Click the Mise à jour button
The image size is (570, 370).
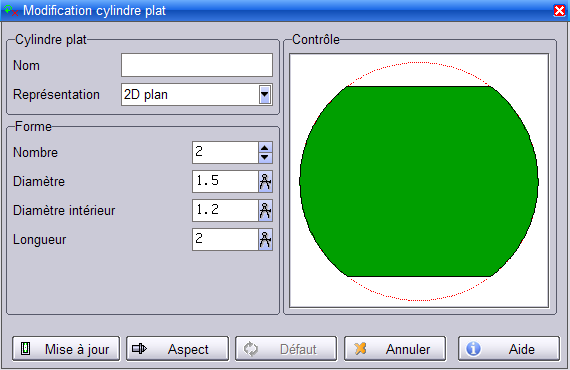pos(66,349)
